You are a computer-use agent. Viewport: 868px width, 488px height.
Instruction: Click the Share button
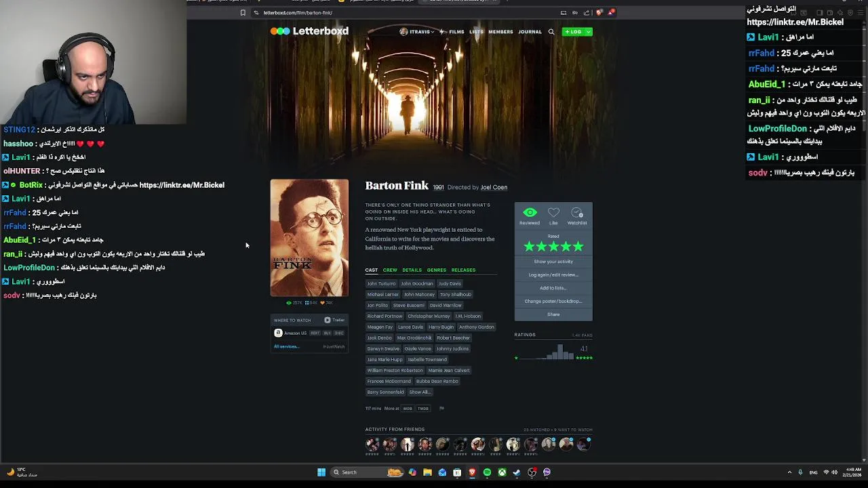point(553,314)
